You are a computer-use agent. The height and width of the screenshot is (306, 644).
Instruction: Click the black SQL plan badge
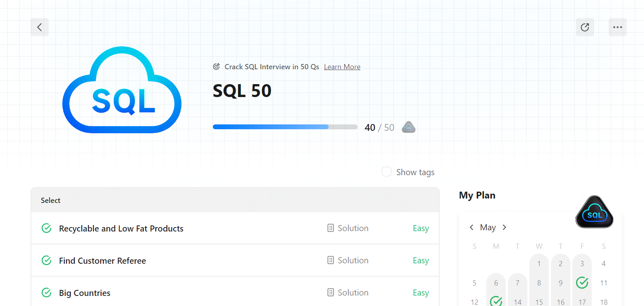(595, 212)
